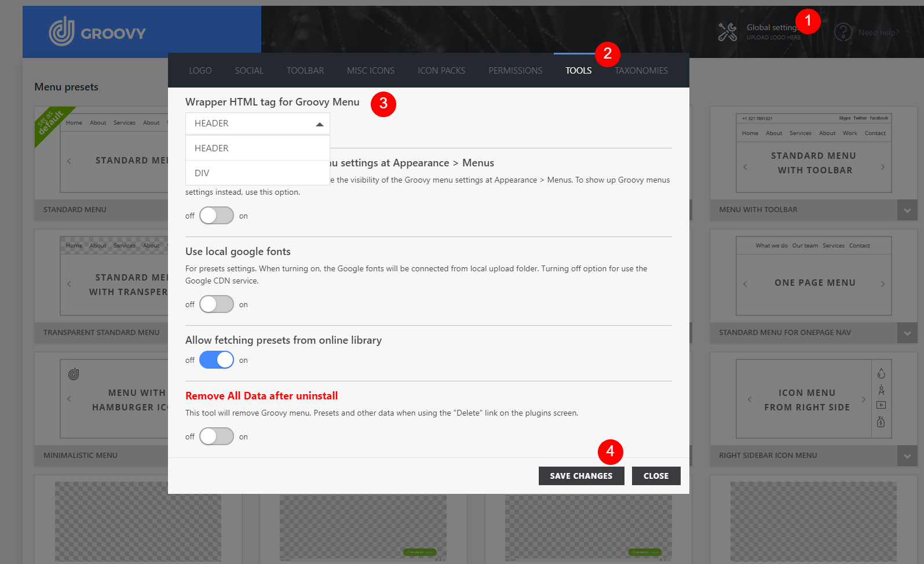
Task: Click previous arrow in Menu With Toolbar preview
Action: coord(745,167)
